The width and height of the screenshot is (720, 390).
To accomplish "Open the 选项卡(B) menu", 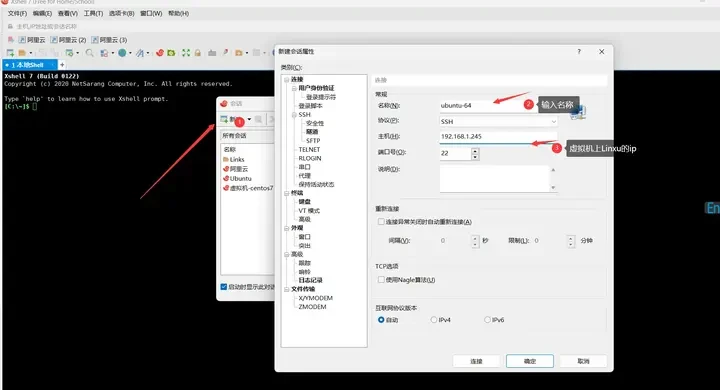I will [121, 13].
